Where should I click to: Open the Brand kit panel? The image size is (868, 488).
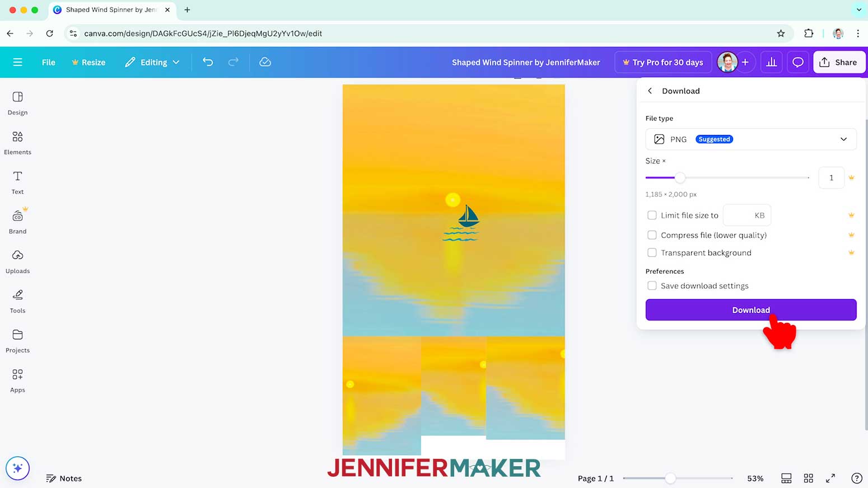pos(17,222)
